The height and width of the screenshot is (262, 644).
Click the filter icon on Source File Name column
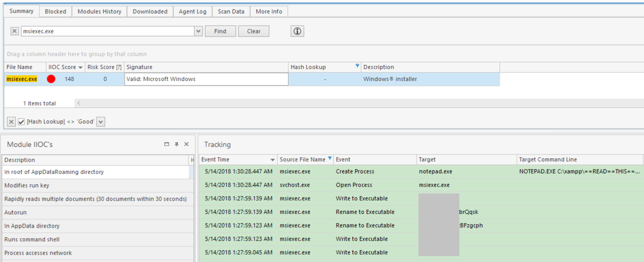pos(330,159)
